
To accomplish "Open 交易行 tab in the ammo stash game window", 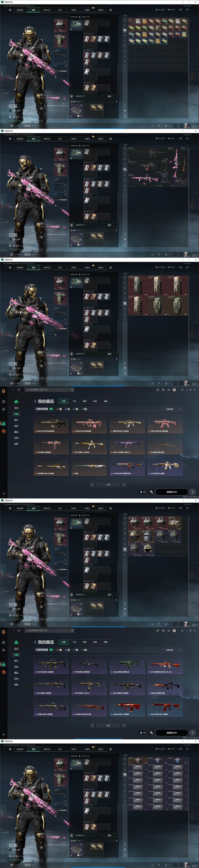I will [x=74, y=10].
